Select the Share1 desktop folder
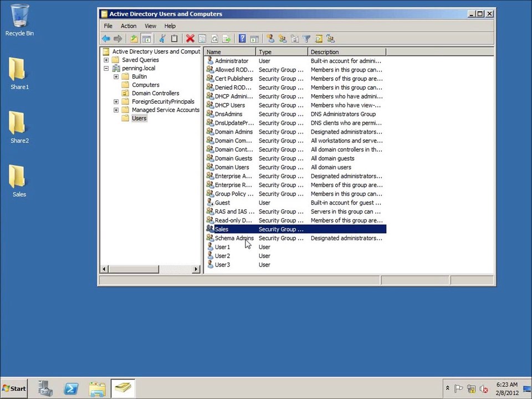 tap(19, 73)
